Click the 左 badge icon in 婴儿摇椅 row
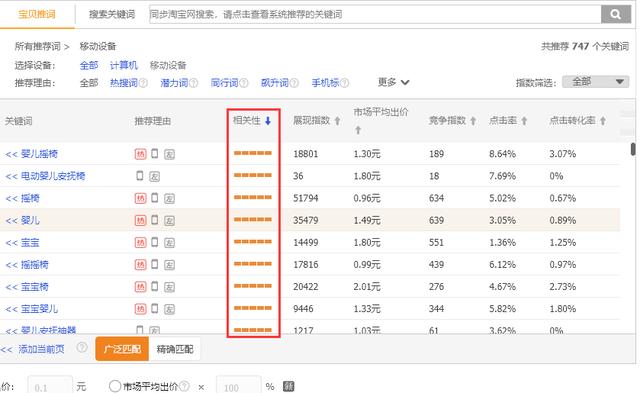Image resolution: width=640 pixels, height=393 pixels. click(169, 154)
